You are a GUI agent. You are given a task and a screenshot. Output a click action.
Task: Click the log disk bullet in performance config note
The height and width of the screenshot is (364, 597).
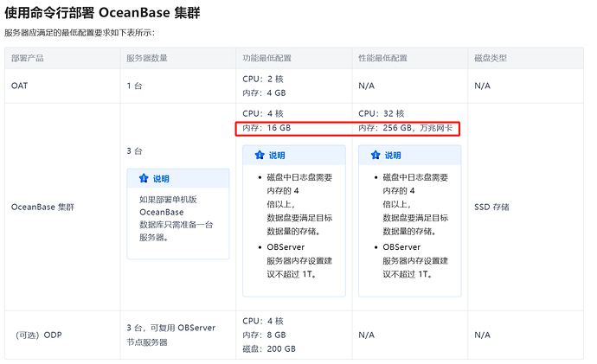(415, 204)
